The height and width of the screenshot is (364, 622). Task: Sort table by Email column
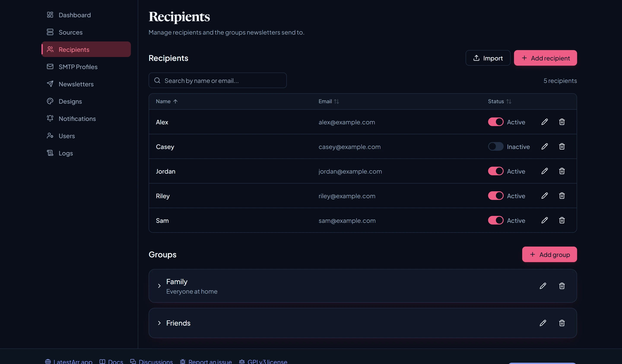click(329, 101)
